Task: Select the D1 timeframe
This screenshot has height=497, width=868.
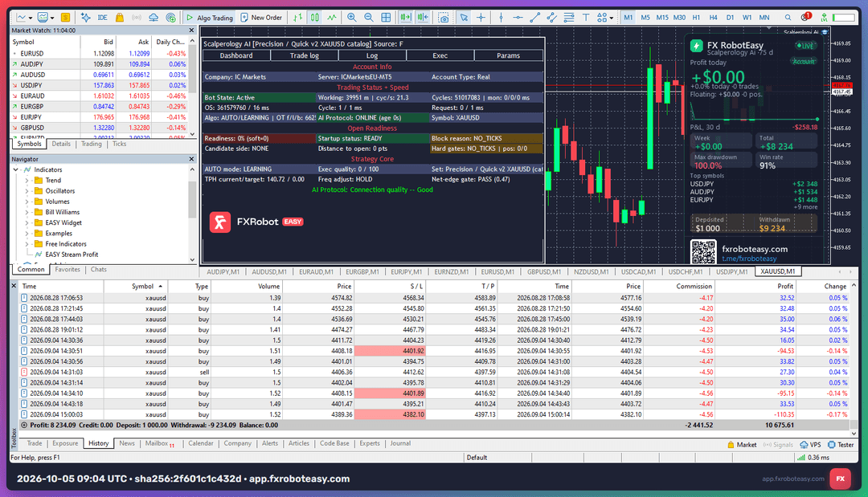Action: [730, 17]
